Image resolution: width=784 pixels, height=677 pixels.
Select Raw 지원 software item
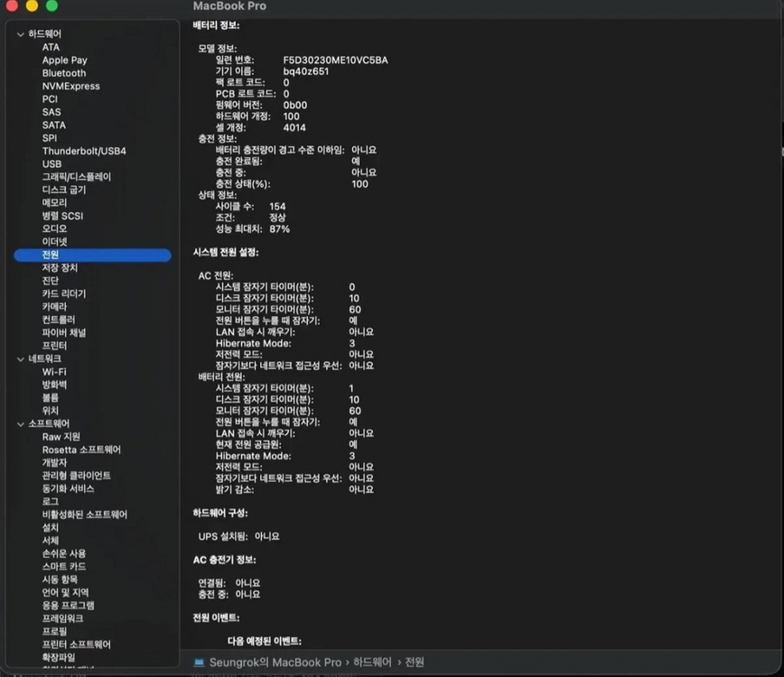61,437
